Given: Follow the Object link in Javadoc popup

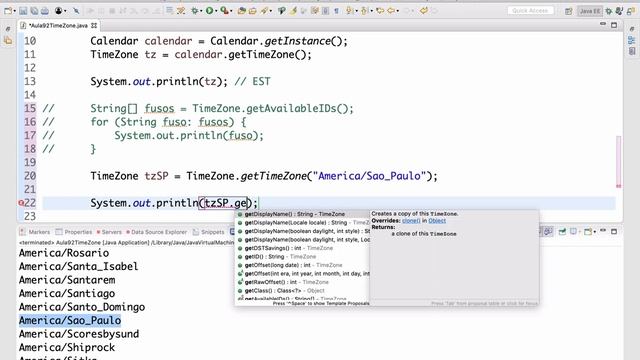Looking at the screenshot, I should (437, 221).
